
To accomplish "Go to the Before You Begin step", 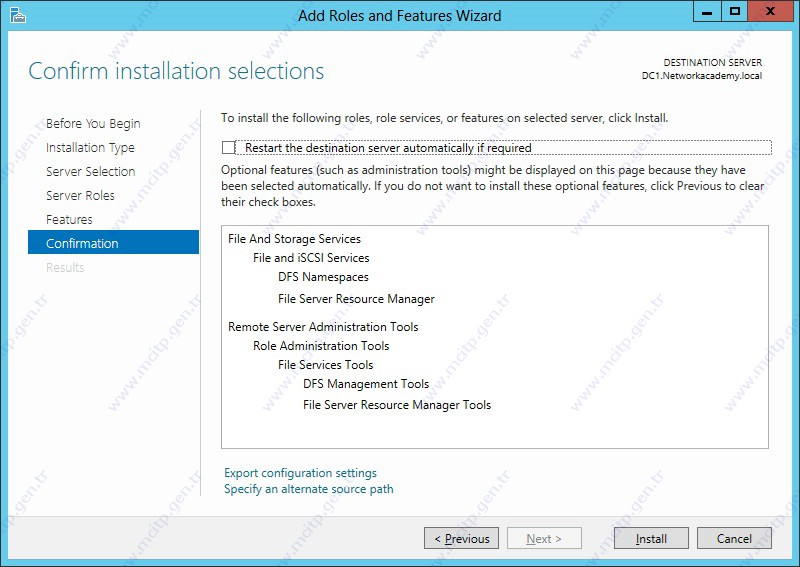I will [x=93, y=124].
